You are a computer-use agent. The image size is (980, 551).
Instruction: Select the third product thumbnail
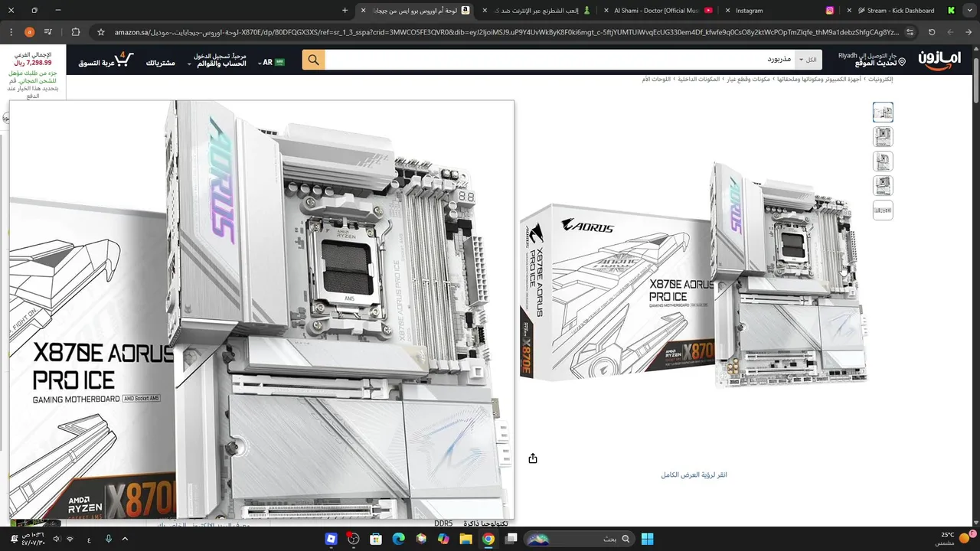pos(883,161)
